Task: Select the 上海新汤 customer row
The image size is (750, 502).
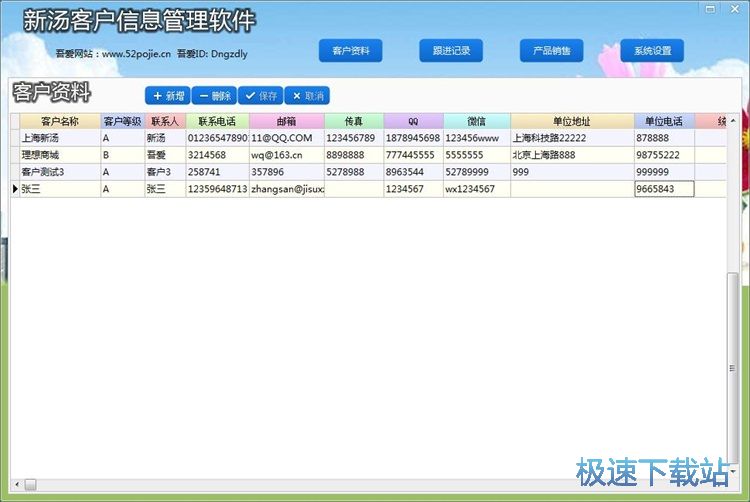Action: pos(368,138)
